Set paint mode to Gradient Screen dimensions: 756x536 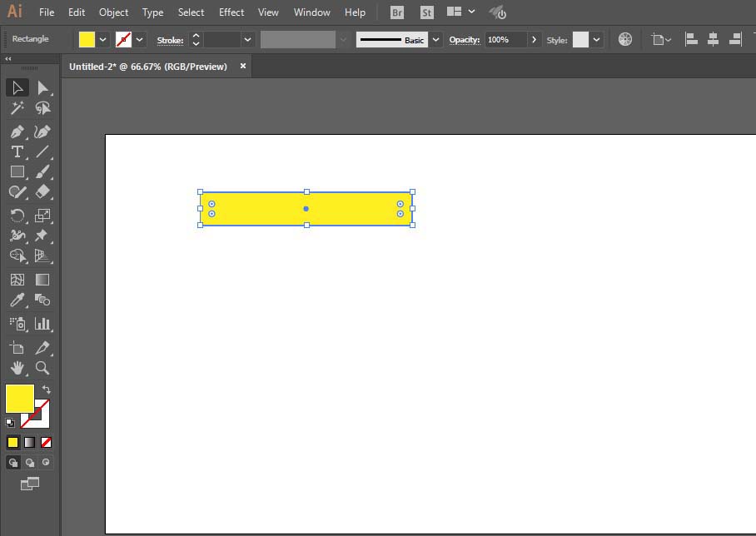tap(29, 442)
